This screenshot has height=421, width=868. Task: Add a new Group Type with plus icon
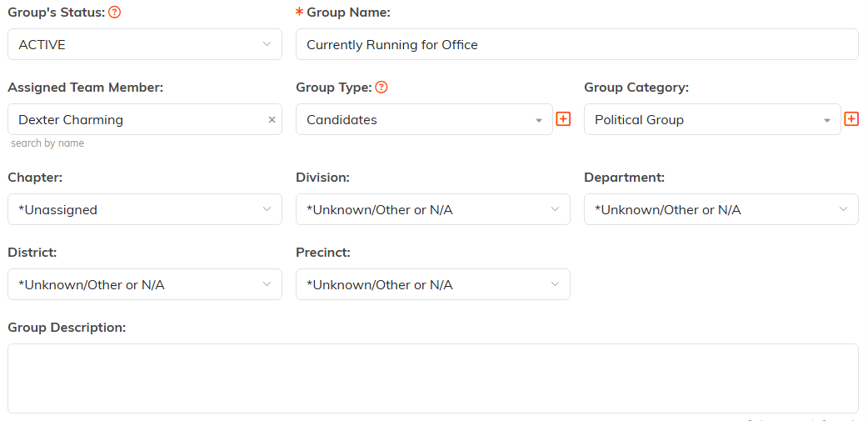[563, 118]
